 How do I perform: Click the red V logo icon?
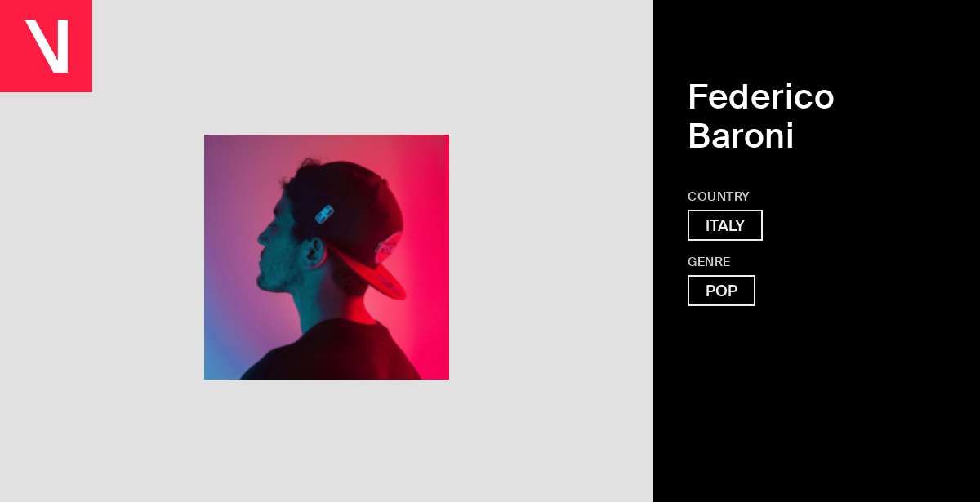[46, 46]
